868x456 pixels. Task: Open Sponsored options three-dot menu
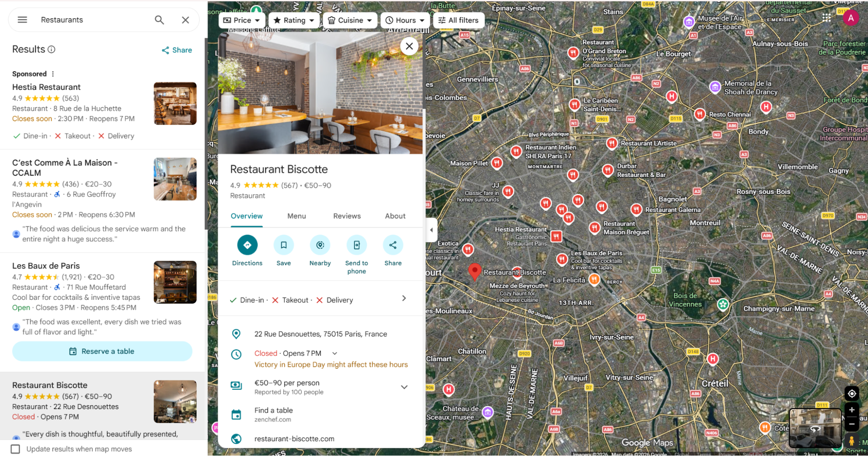point(53,74)
